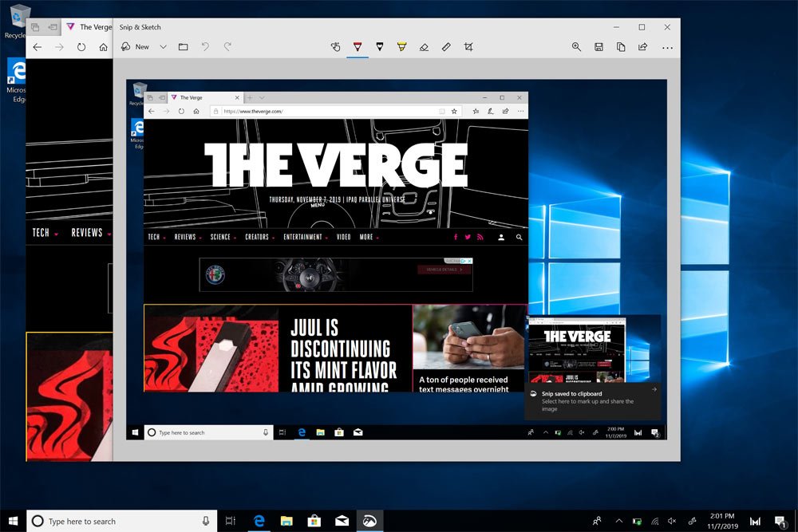Share the snip using the Share icon
This screenshot has width=798, height=532.
[642, 47]
